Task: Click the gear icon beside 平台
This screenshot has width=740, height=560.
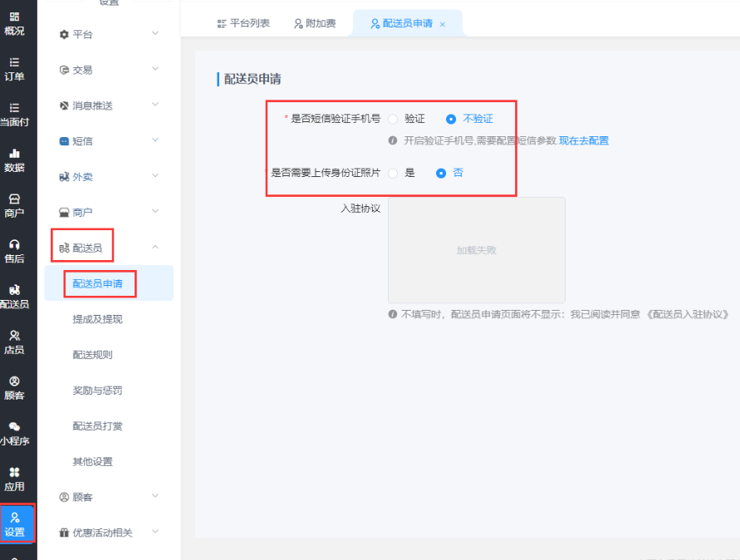Action: (x=64, y=34)
